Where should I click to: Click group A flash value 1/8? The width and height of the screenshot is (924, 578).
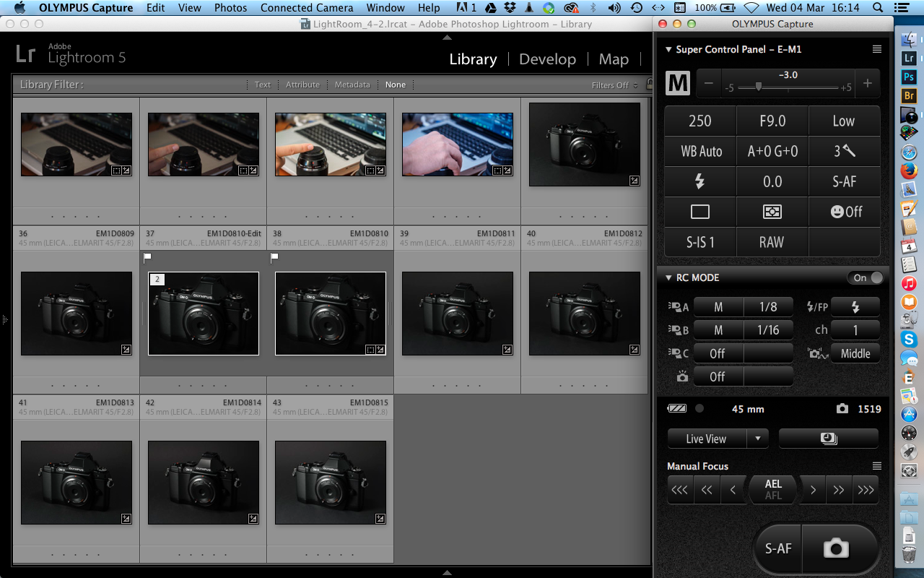768,307
